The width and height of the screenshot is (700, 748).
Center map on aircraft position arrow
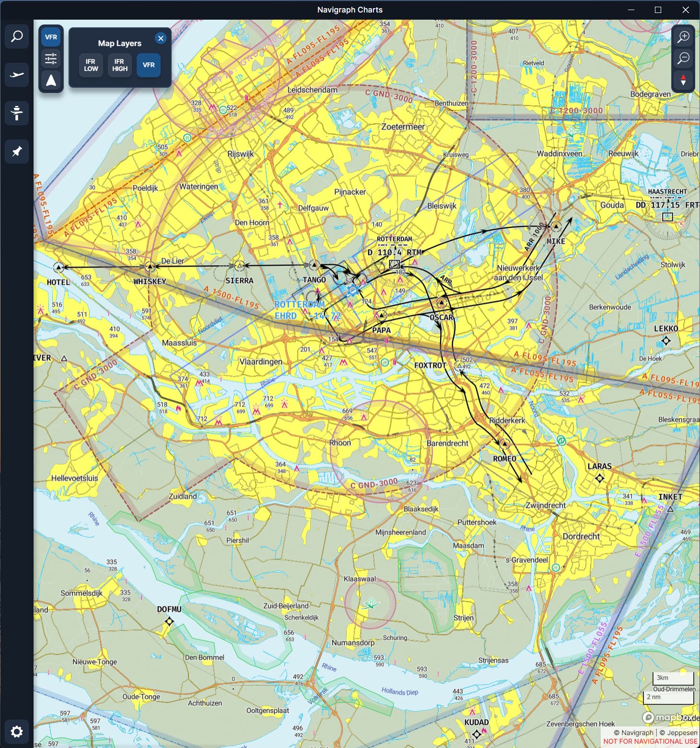(51, 80)
